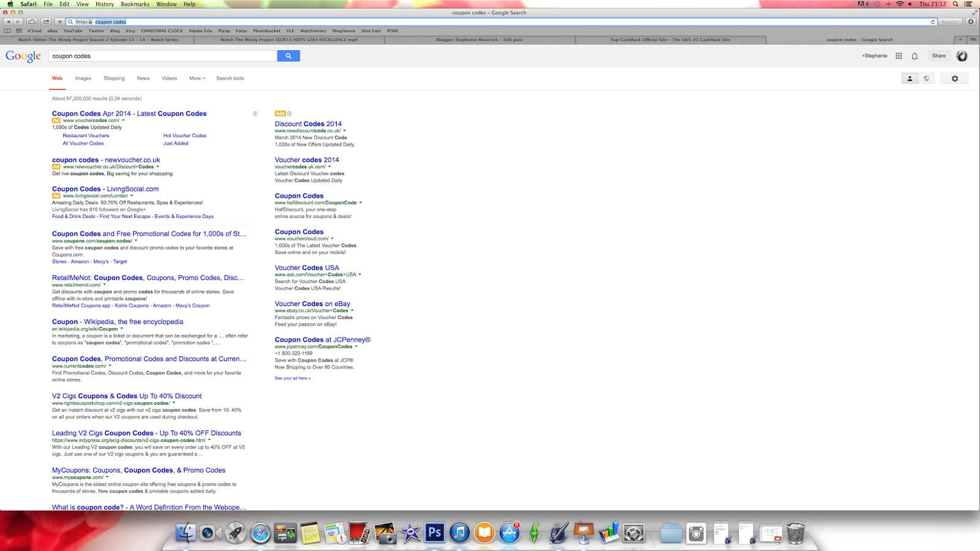Open the App Store from the Dock

pyautogui.click(x=509, y=533)
